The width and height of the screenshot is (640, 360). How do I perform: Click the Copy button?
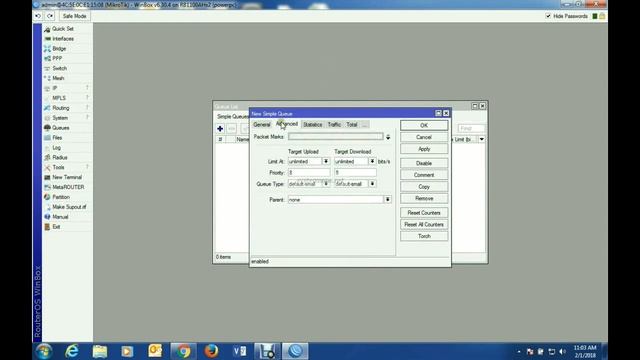coord(424,187)
